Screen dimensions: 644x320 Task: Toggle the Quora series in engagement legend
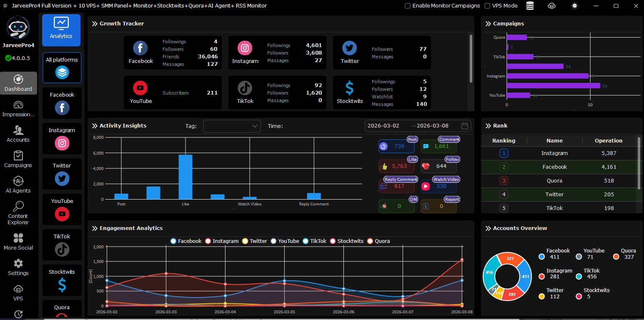[378, 241]
